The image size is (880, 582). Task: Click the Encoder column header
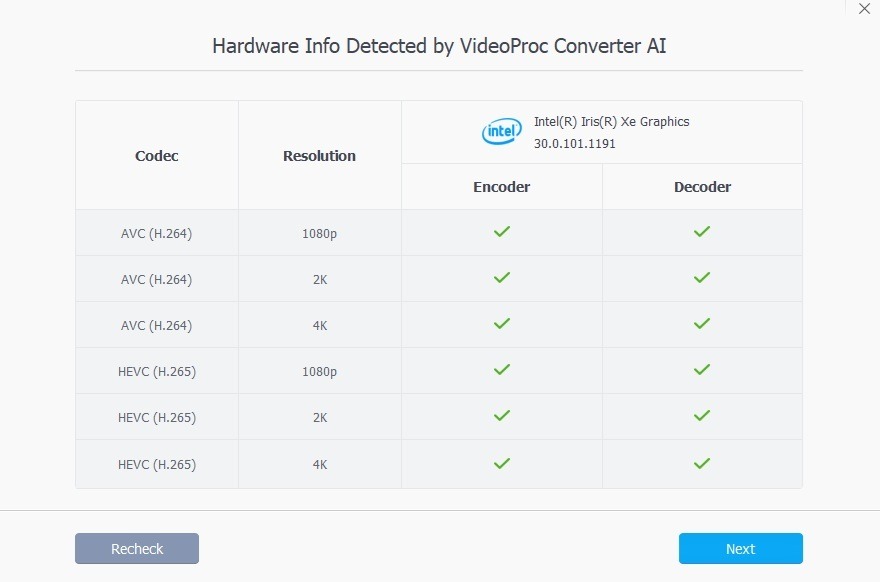[502, 187]
